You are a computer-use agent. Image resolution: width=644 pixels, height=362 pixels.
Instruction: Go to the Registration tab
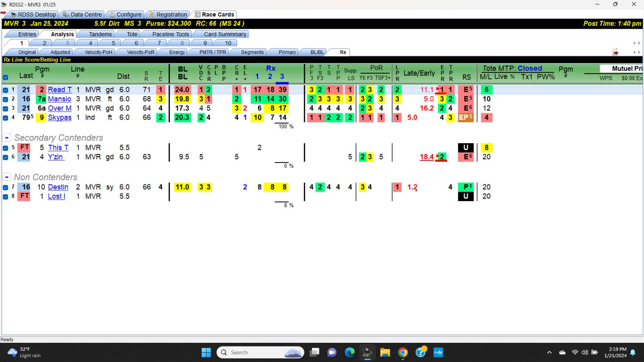168,15
